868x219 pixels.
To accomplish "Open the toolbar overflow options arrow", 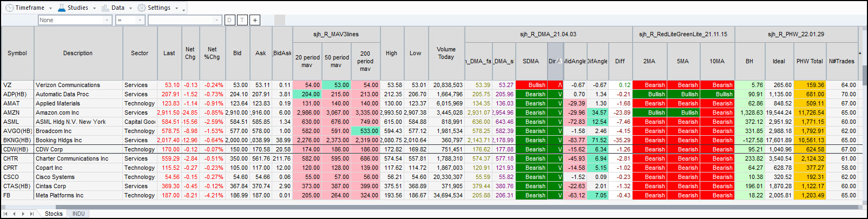I will click(184, 9).
